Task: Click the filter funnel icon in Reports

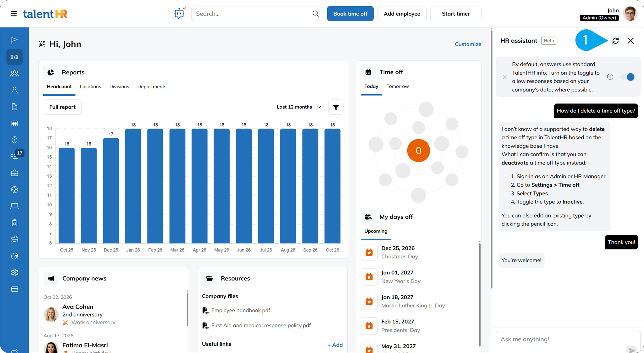Action: click(x=336, y=107)
